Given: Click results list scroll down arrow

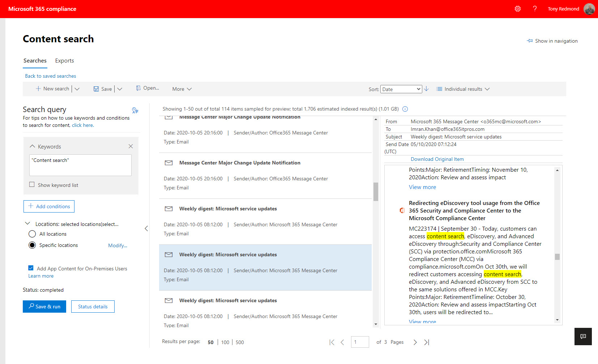Looking at the screenshot, I should (376, 324).
